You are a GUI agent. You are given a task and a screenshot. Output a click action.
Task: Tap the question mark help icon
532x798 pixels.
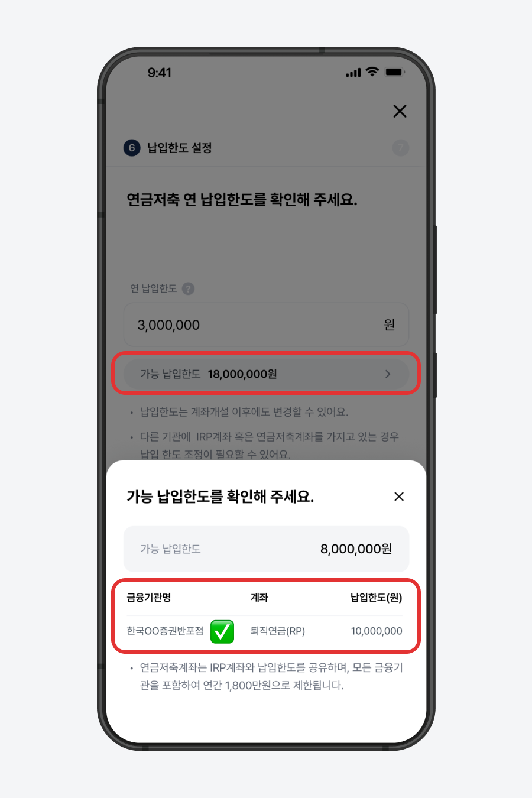tap(188, 288)
